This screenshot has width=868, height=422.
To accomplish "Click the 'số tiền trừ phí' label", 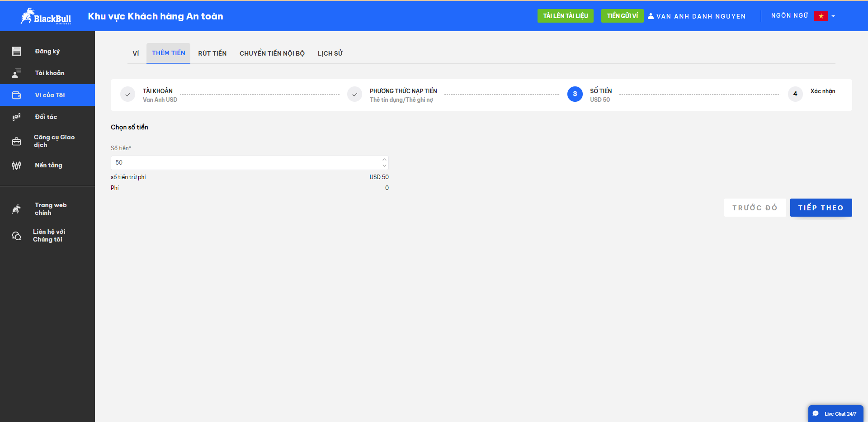I will point(128,177).
